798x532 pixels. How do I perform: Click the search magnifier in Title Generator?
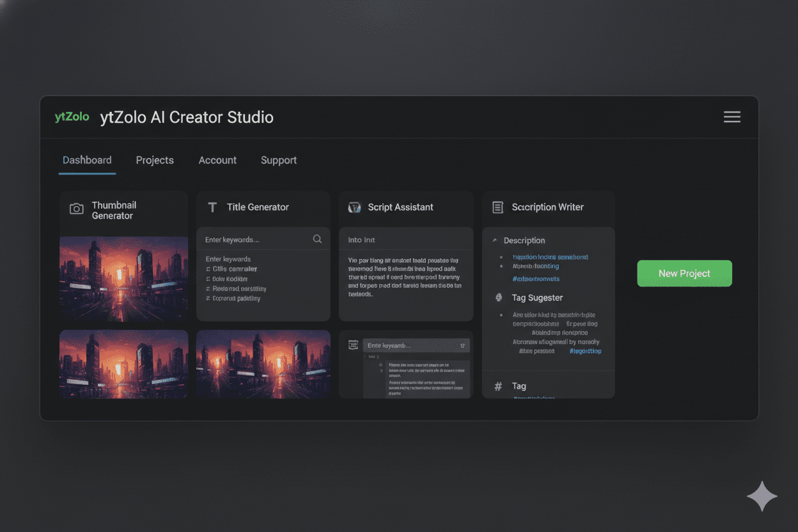tap(317, 239)
